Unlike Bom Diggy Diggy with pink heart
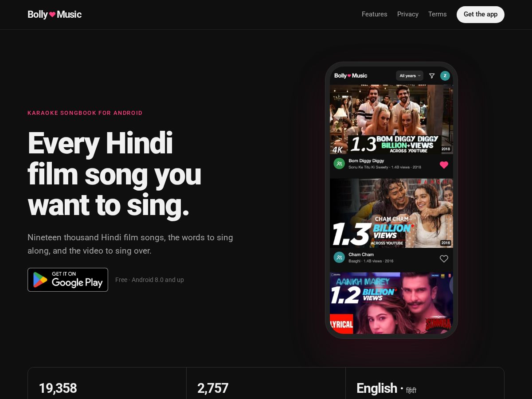 pyautogui.click(x=444, y=165)
